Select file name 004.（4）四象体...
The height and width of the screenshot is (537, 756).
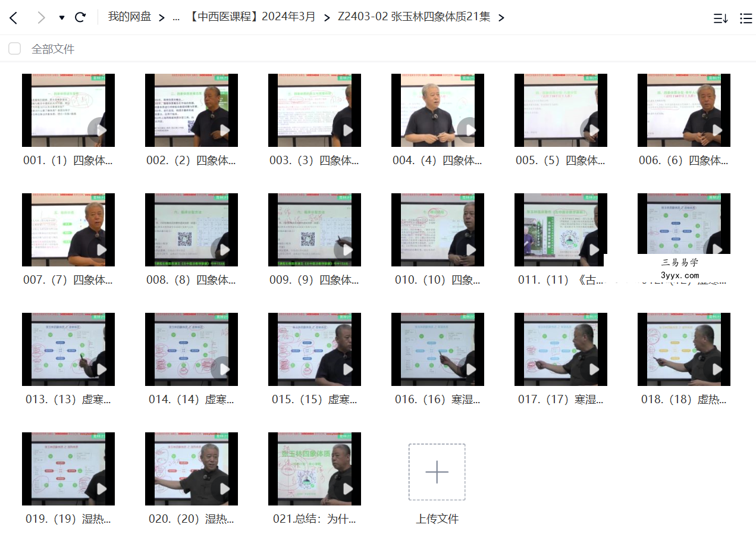(x=437, y=161)
